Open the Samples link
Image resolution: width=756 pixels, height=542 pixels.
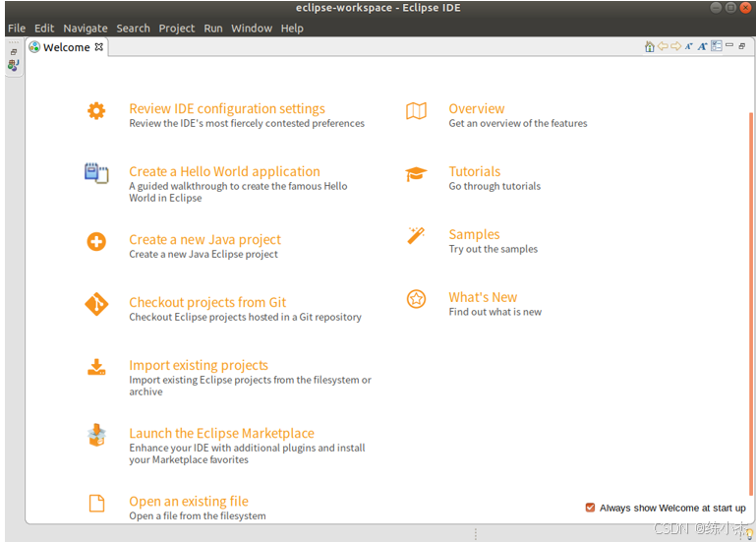pyautogui.click(x=474, y=234)
